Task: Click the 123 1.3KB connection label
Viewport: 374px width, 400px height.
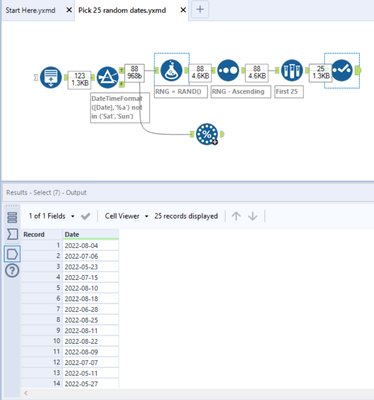Action: [x=79, y=80]
